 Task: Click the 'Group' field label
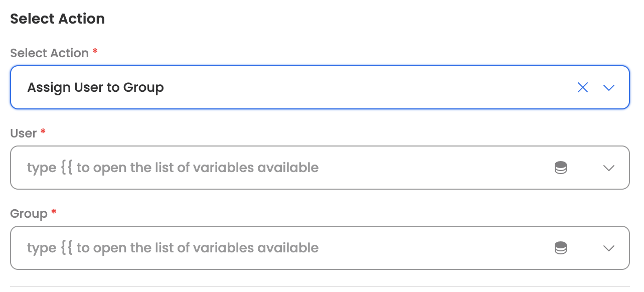click(29, 214)
